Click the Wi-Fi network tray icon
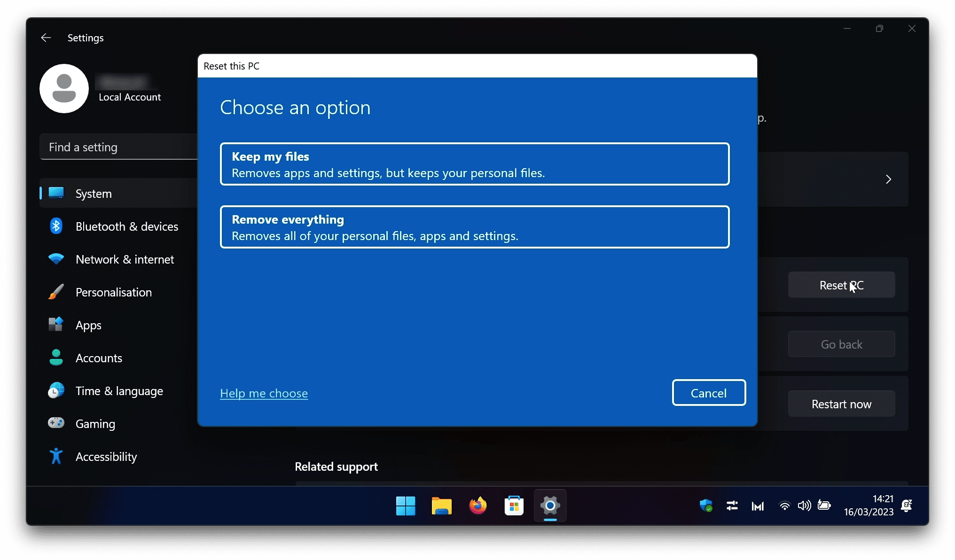The height and width of the screenshot is (560, 955). point(784,506)
